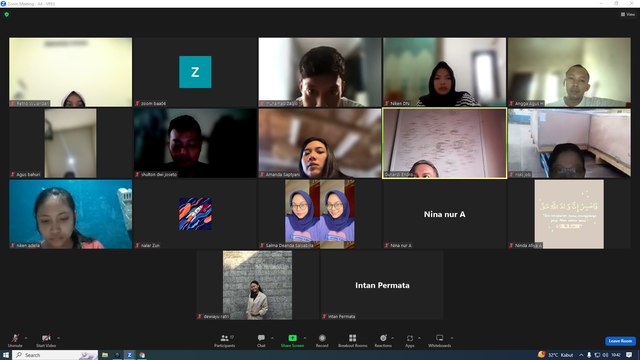Click the system tray microphone icon

[x=589, y=355]
